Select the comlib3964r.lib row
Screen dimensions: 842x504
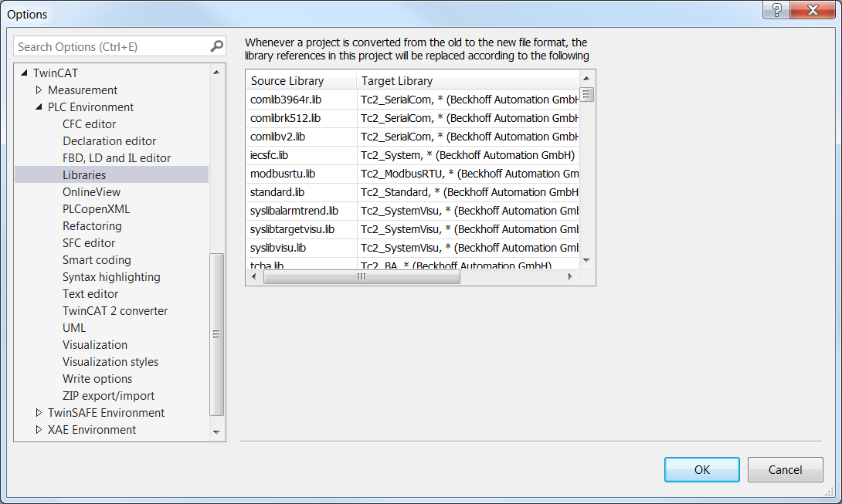click(x=413, y=100)
